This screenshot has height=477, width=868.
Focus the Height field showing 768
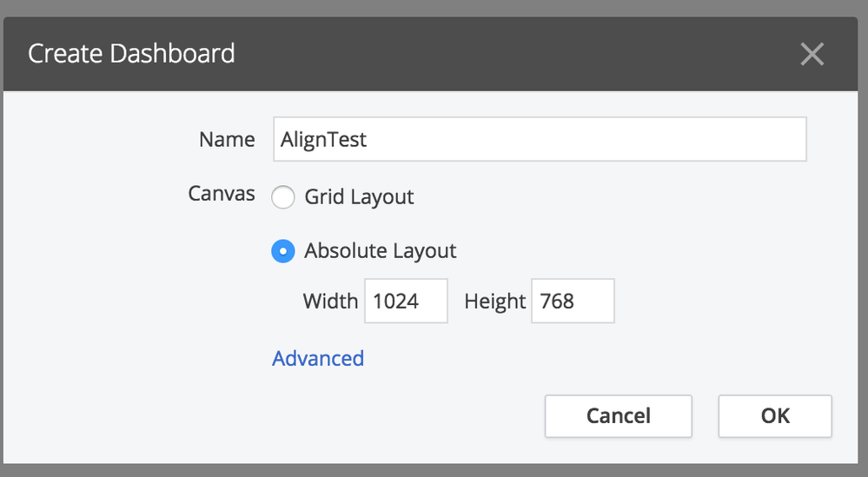point(573,301)
